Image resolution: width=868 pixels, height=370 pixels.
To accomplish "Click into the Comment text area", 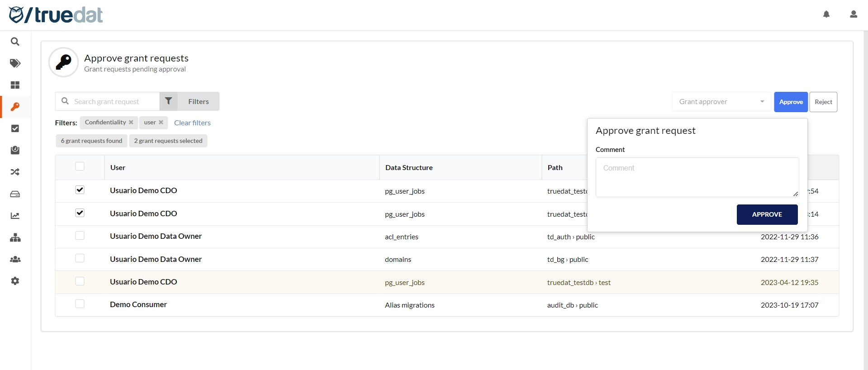I will 697,177.
